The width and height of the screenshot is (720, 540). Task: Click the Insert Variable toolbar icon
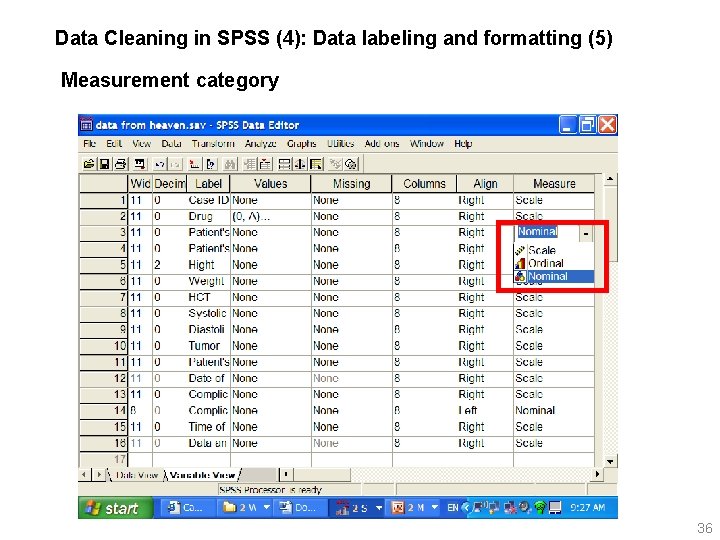tap(265, 164)
